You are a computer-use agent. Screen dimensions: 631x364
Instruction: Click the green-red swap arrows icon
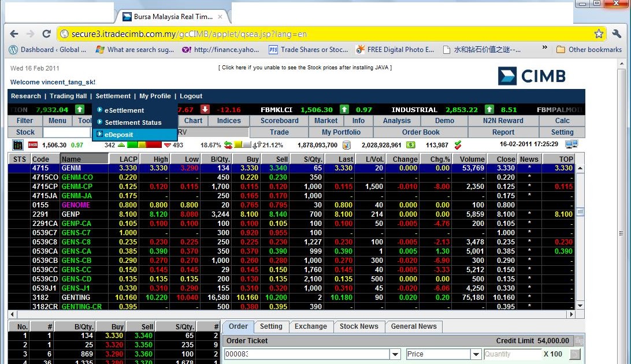pyautogui.click(x=228, y=145)
